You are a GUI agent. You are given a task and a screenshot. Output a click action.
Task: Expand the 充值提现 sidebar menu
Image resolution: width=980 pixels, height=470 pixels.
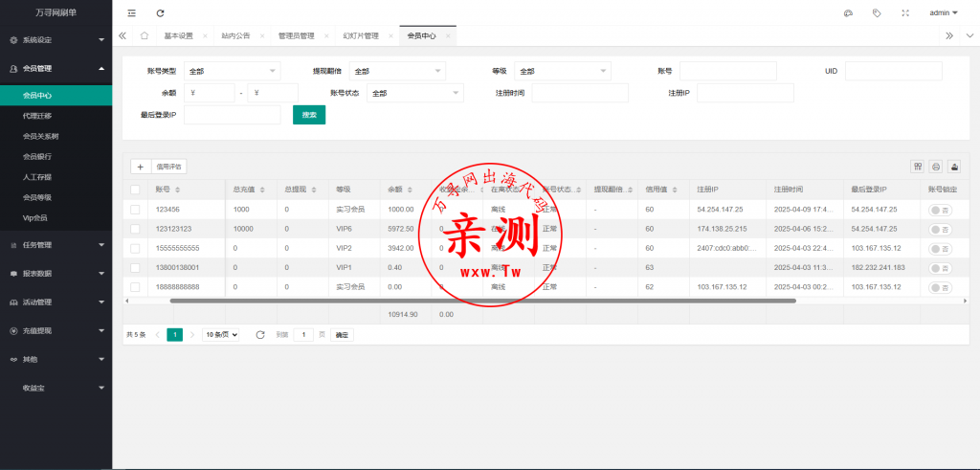[x=56, y=331]
